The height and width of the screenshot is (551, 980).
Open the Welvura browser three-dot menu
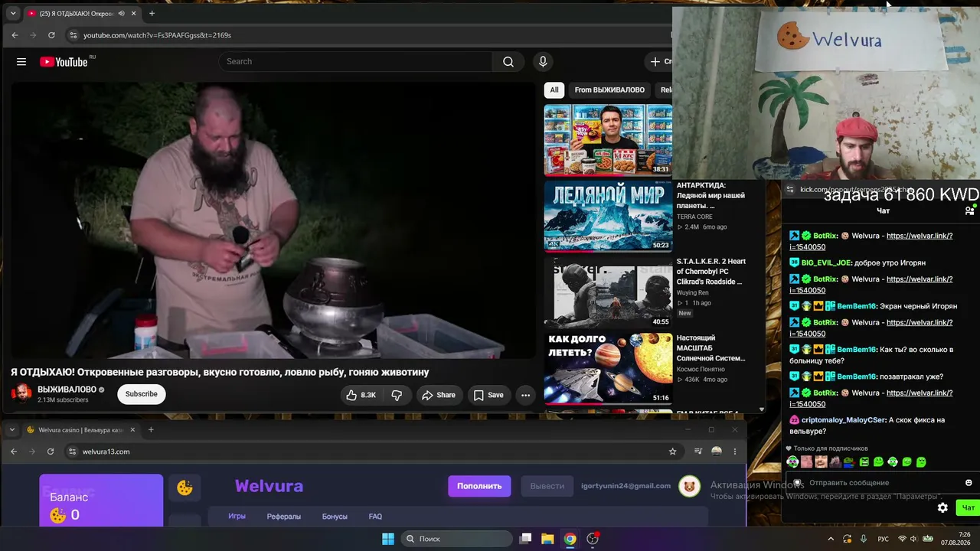tap(735, 452)
